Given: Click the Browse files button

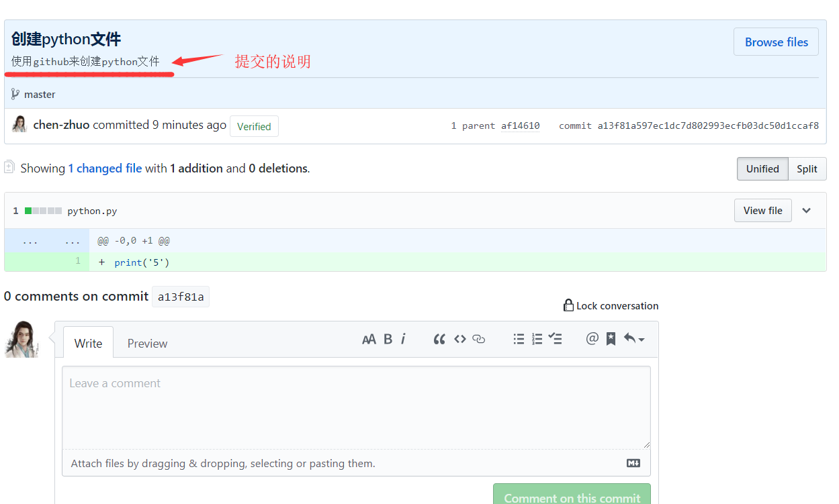Looking at the screenshot, I should pyautogui.click(x=776, y=42).
